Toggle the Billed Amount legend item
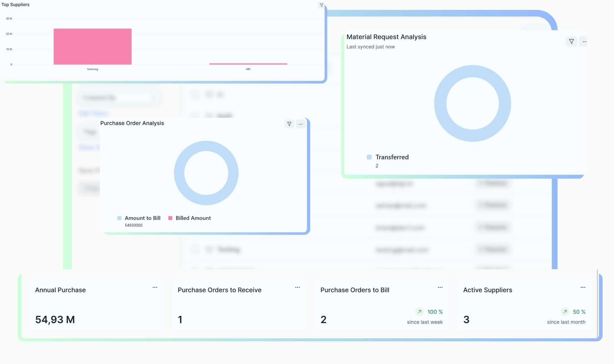Viewport: 614px width, 364px height. [x=193, y=218]
